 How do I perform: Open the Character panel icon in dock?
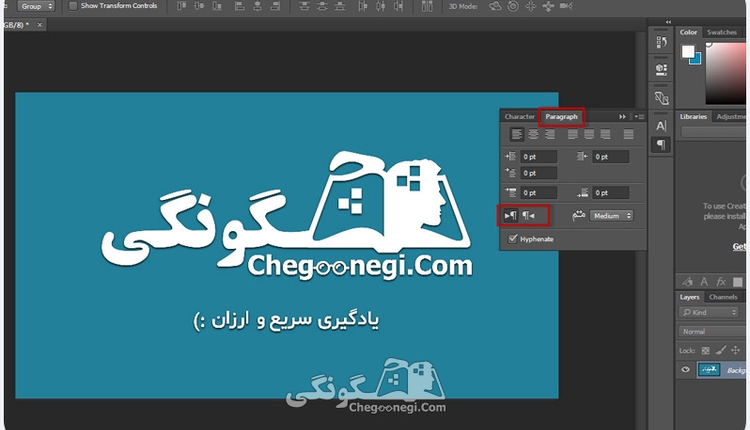click(661, 126)
